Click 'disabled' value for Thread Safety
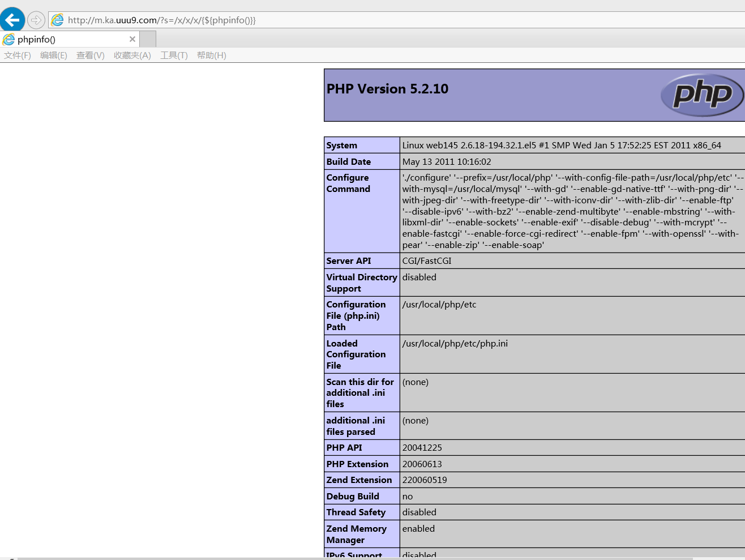The width and height of the screenshot is (745, 560). (419, 512)
